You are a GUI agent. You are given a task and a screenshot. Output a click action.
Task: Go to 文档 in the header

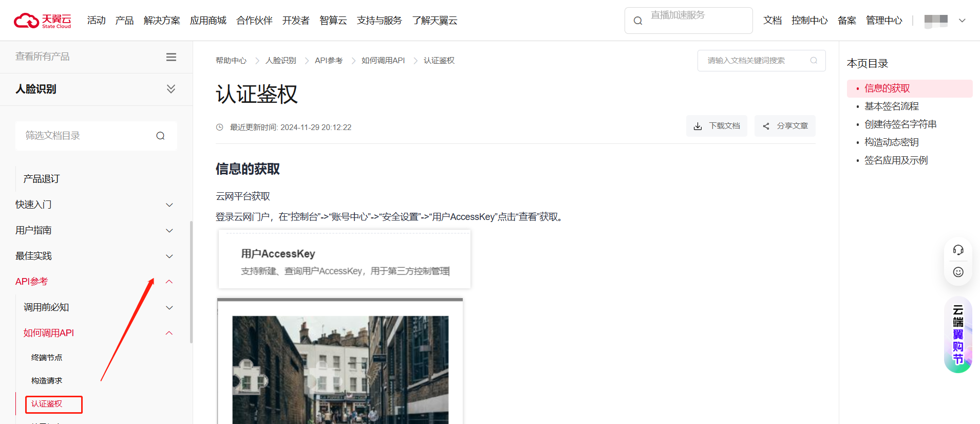772,21
